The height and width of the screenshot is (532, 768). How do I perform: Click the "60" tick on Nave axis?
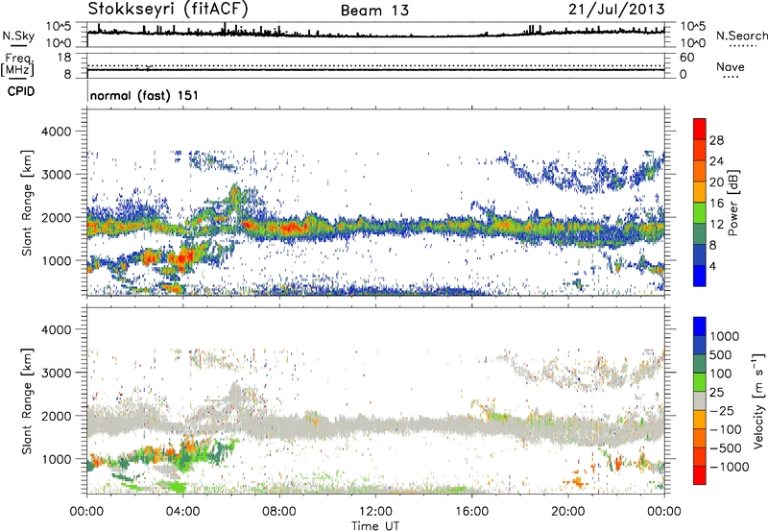pyautogui.click(x=686, y=58)
